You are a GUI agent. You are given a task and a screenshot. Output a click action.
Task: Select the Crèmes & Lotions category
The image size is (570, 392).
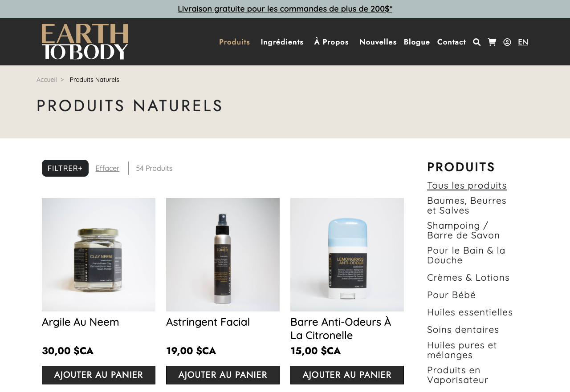tap(468, 278)
